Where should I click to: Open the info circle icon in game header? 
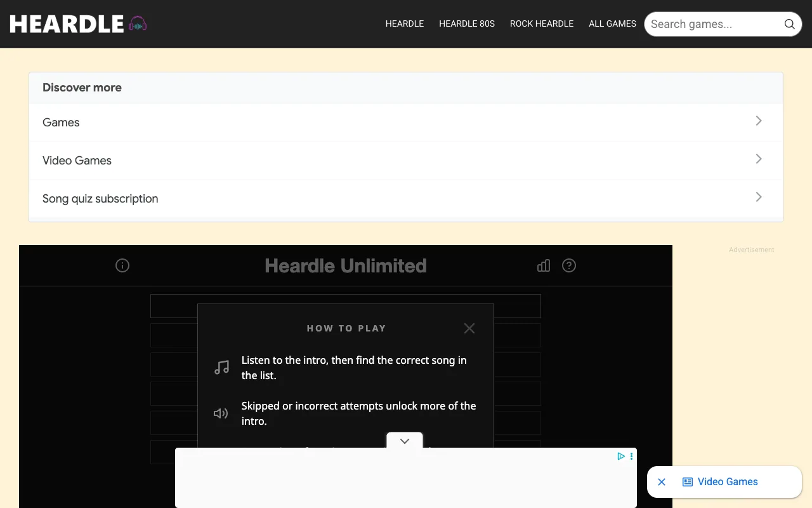122,265
